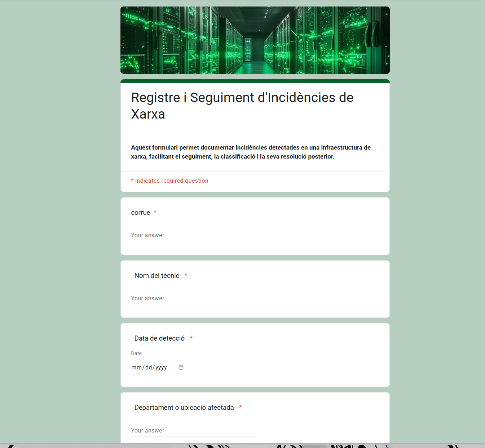Click the server room header image
485x448 pixels.
click(255, 40)
